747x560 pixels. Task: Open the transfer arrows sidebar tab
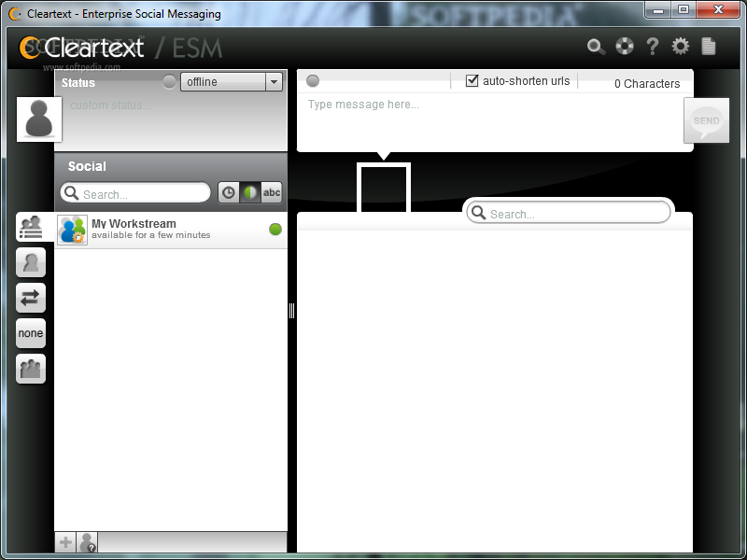point(31,298)
